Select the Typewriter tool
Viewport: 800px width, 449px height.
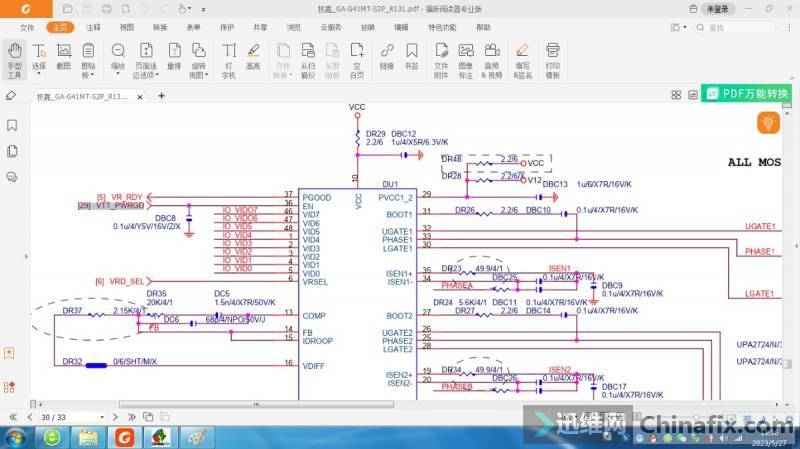229,60
